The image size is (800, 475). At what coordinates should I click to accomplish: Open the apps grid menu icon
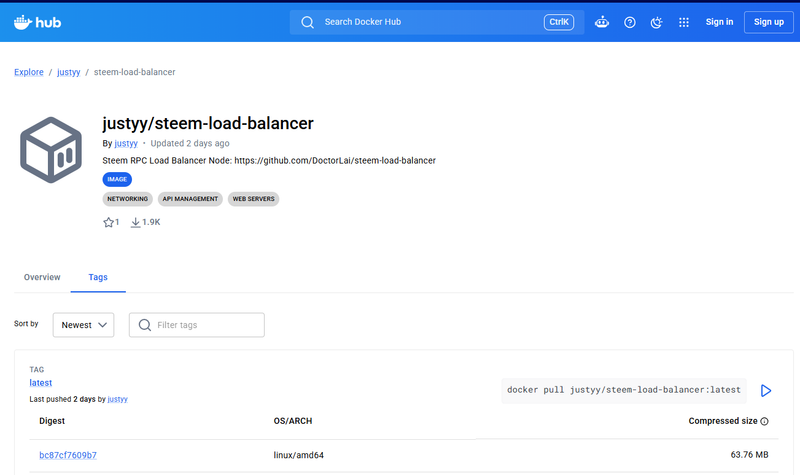tap(684, 22)
